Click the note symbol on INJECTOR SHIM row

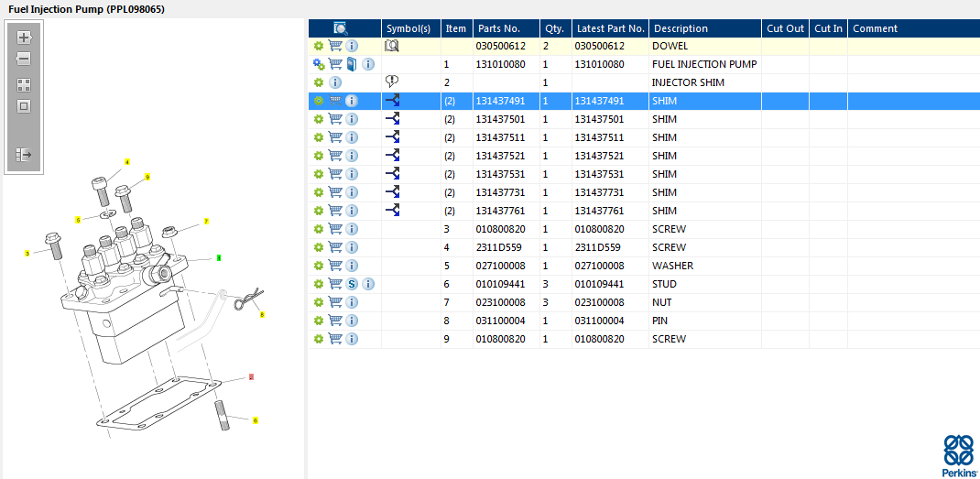click(392, 82)
